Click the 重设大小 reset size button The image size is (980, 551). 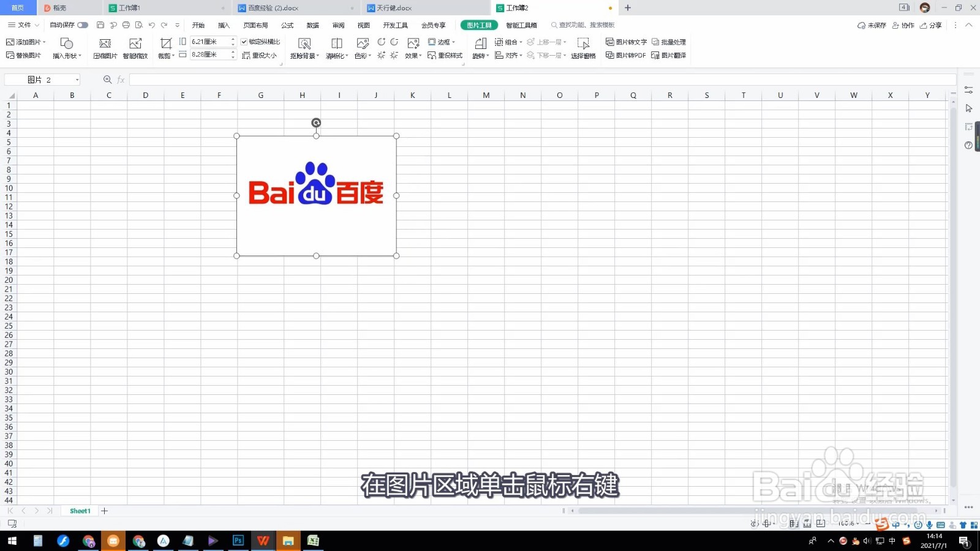[260, 55]
